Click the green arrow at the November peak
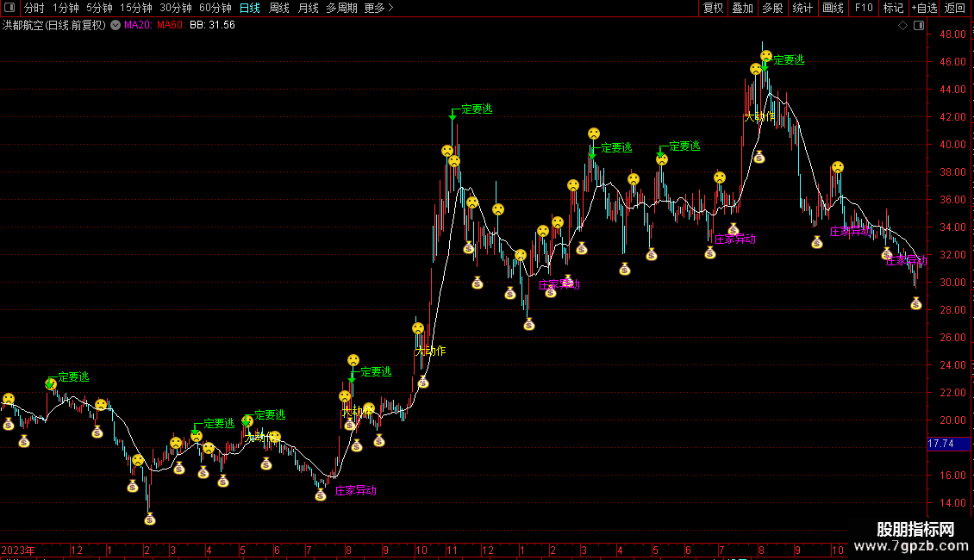974x560 pixels. coord(453,114)
